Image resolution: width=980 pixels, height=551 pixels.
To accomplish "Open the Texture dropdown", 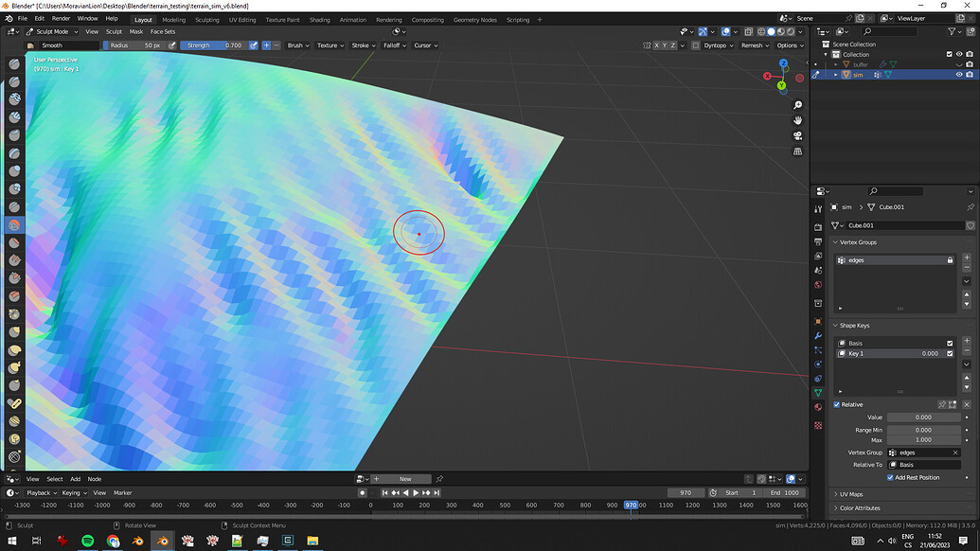I will click(x=330, y=45).
